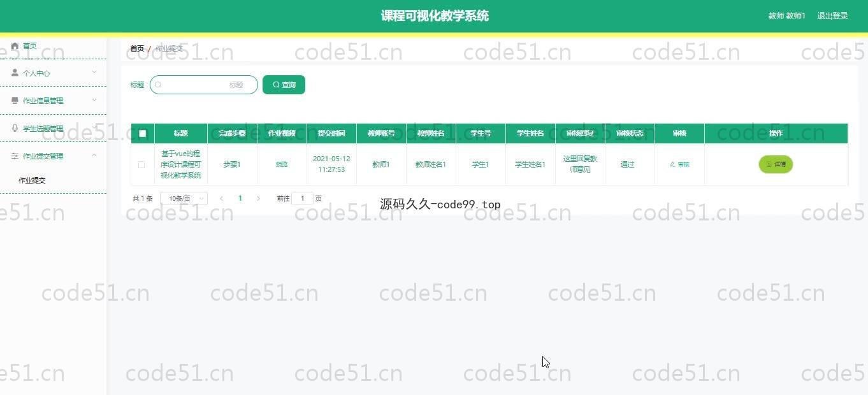Click the 操作 column header
The height and width of the screenshot is (395, 868).
(x=776, y=133)
